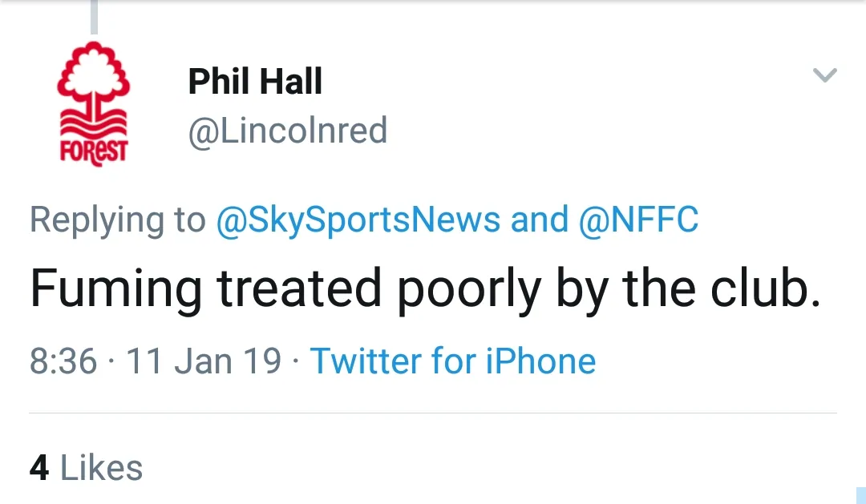Click the 8:36 tweet time
Screen dimensions: 866x504
pyautogui.click(x=63, y=361)
